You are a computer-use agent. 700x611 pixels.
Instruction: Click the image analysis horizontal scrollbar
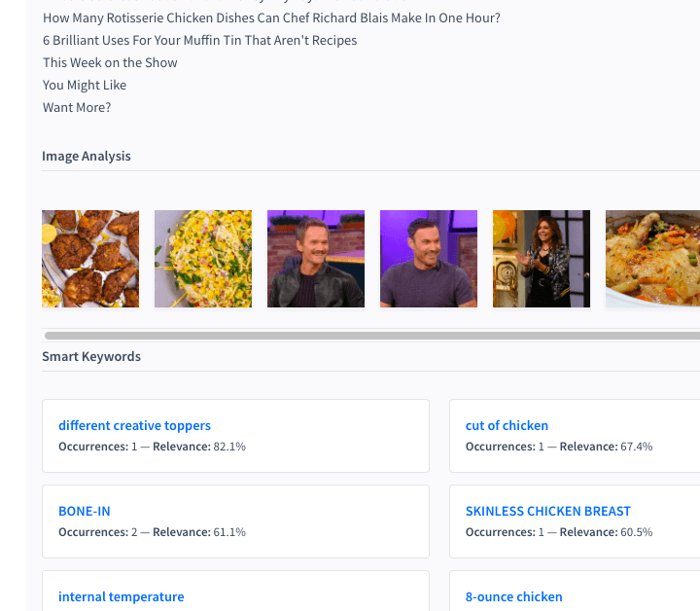pos(372,336)
